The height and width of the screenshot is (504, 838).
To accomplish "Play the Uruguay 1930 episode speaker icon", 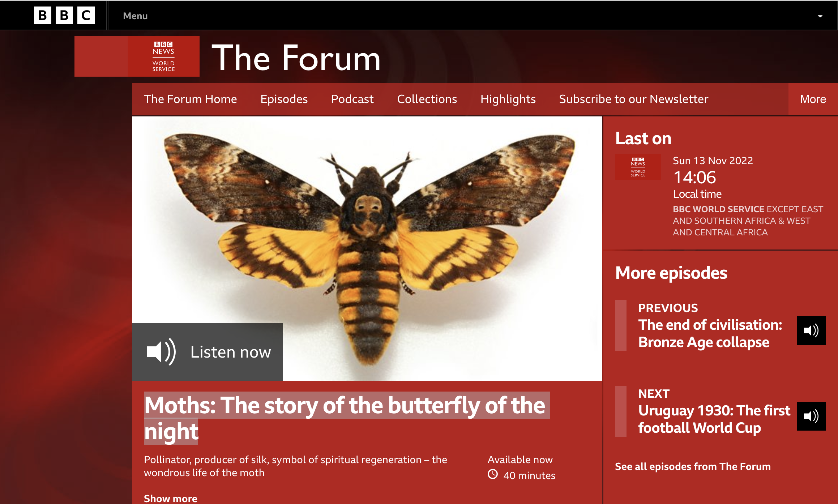I will (811, 416).
